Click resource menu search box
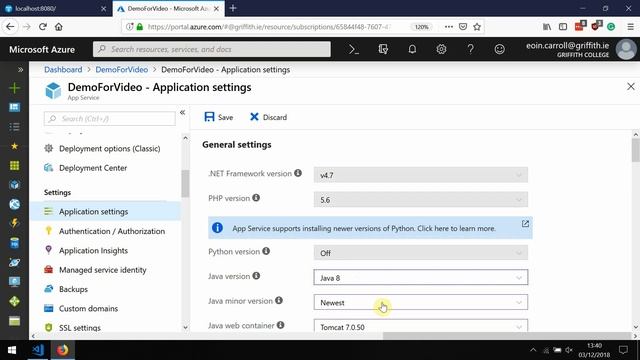Viewport: 640px width, 360px height. [x=109, y=119]
